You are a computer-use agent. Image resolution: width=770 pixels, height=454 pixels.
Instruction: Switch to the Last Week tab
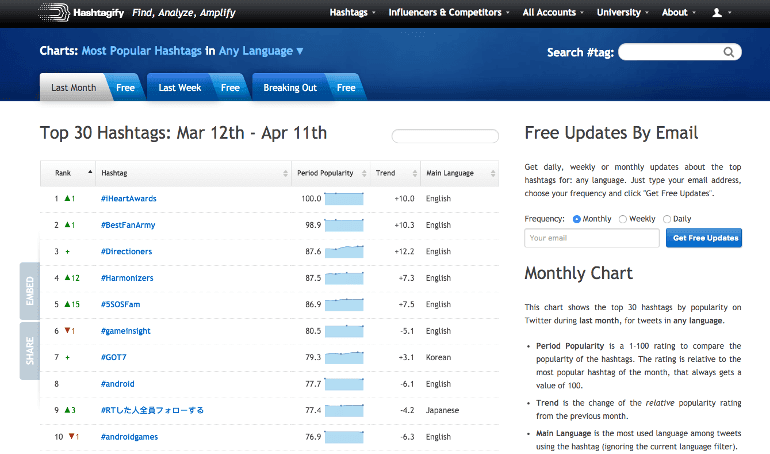180,88
